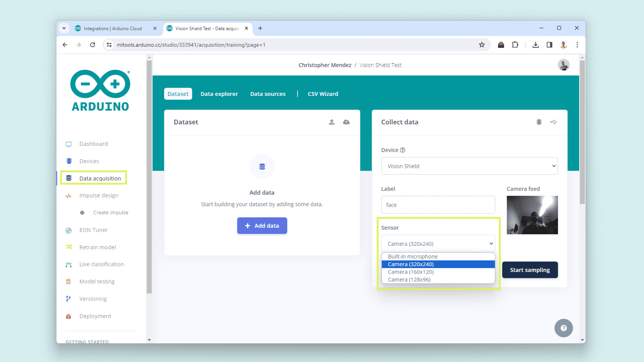Screen dimensions: 644x362
Task: Close the Integrations browser tab
Action: [x=155, y=28]
